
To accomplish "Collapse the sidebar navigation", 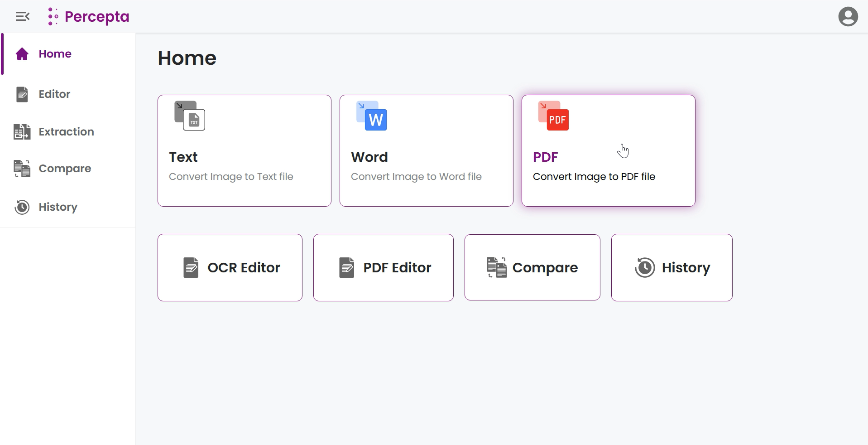I will pyautogui.click(x=22, y=16).
